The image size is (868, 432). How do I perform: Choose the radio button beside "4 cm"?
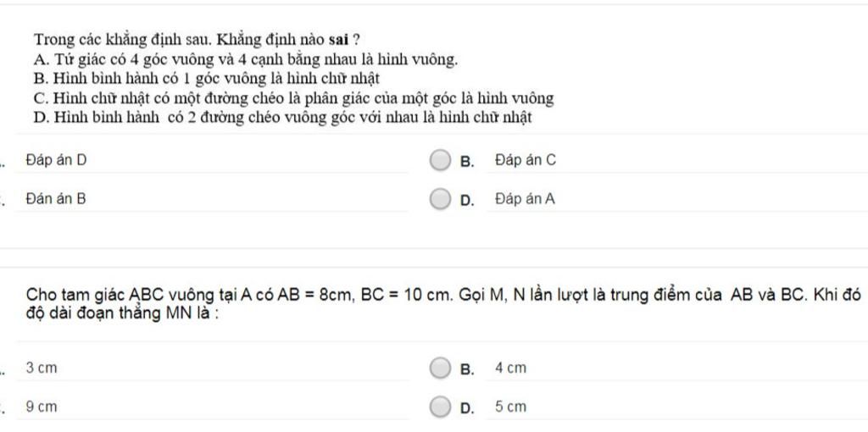440,368
